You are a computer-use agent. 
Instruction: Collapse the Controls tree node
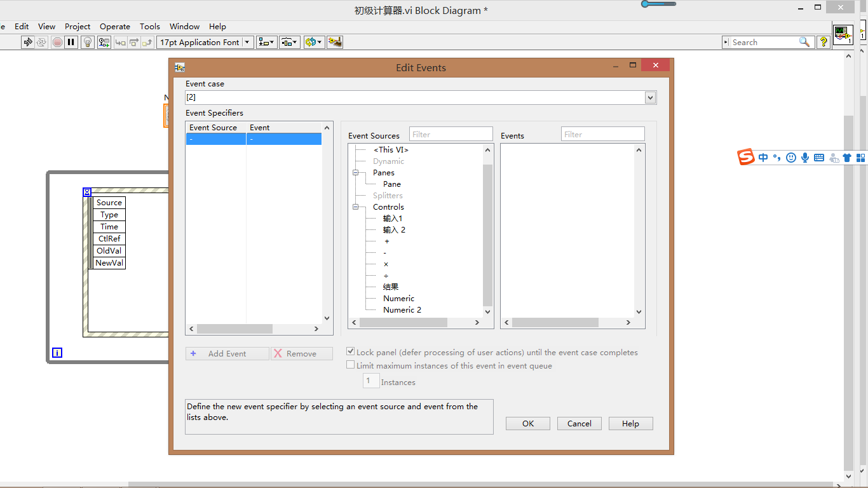click(x=356, y=207)
